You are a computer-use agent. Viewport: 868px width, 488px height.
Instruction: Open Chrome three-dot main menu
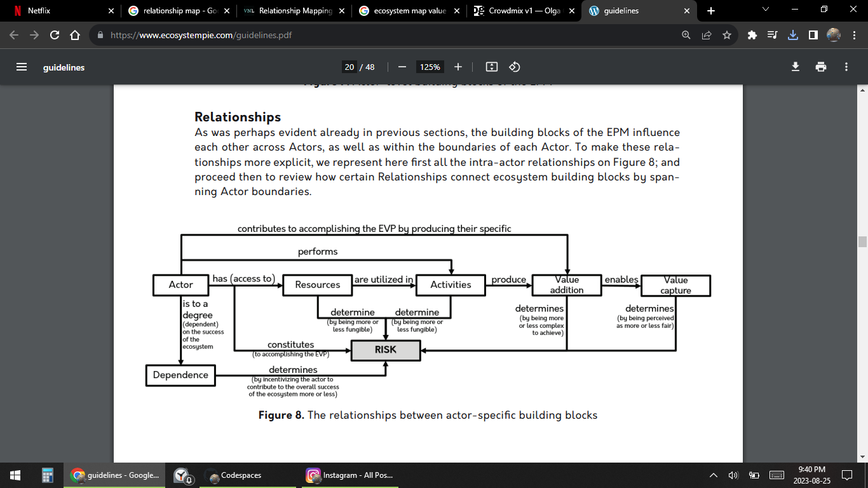[x=853, y=36]
